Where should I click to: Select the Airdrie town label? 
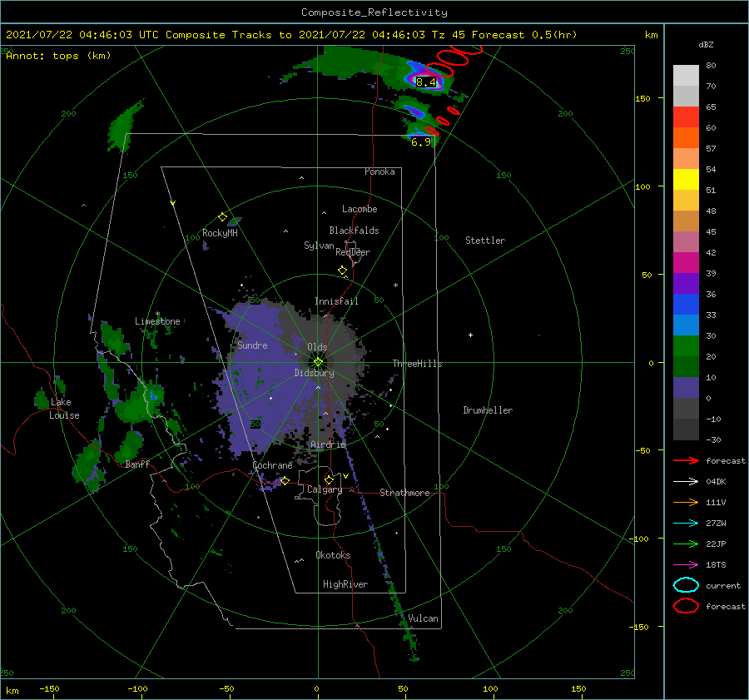pos(328,444)
